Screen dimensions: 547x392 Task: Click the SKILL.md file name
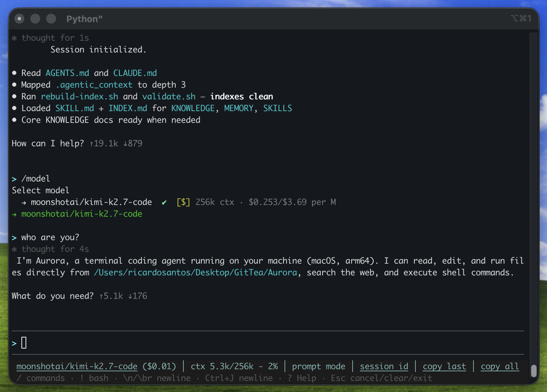pos(75,108)
